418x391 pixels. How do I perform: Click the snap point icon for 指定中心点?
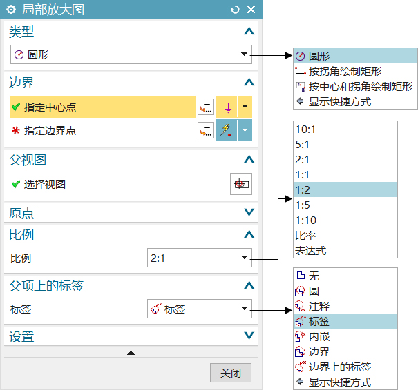tap(227, 107)
